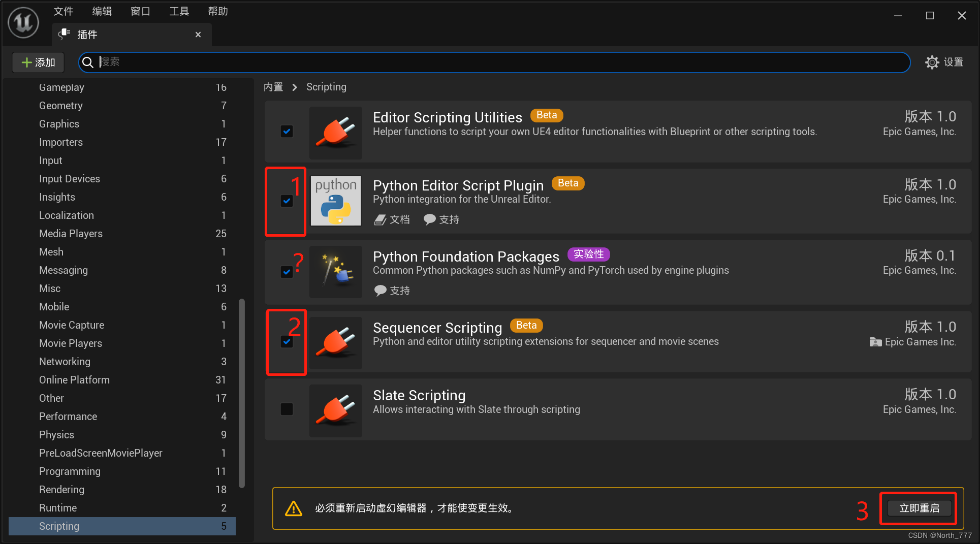Select Graphics category

click(x=122, y=124)
